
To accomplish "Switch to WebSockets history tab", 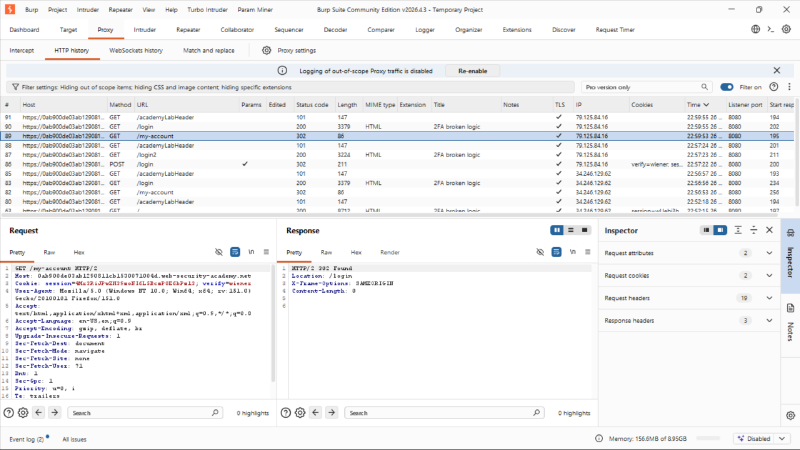I will coord(136,51).
